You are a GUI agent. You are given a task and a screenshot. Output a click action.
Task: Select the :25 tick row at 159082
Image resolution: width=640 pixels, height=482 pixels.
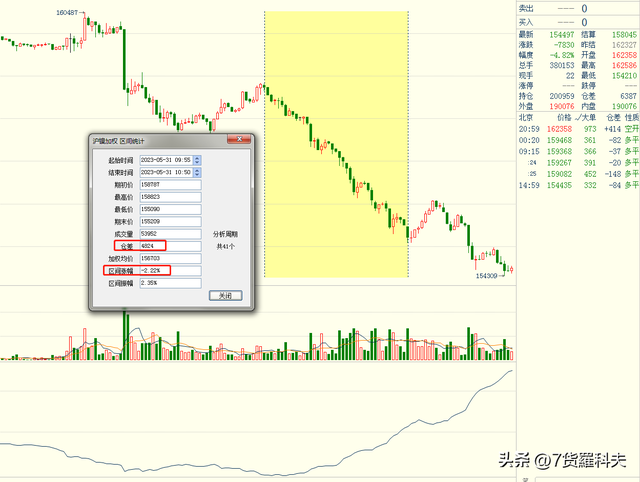pos(578,174)
